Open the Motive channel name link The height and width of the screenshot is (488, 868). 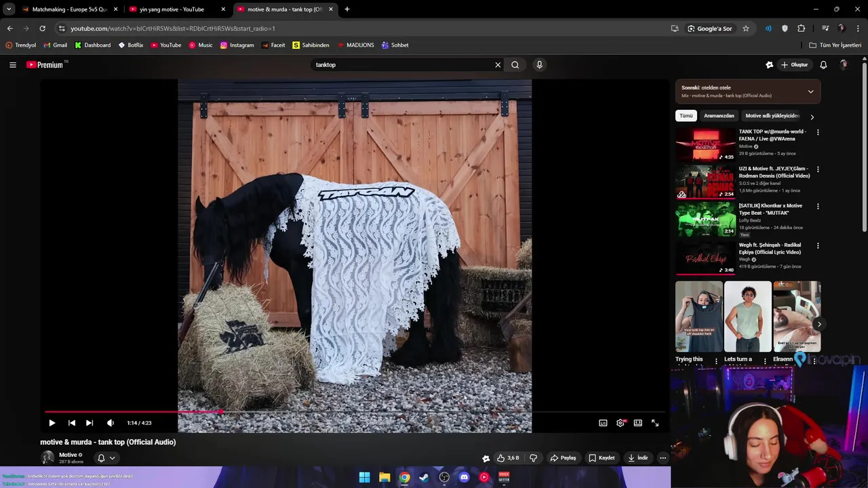(68, 455)
